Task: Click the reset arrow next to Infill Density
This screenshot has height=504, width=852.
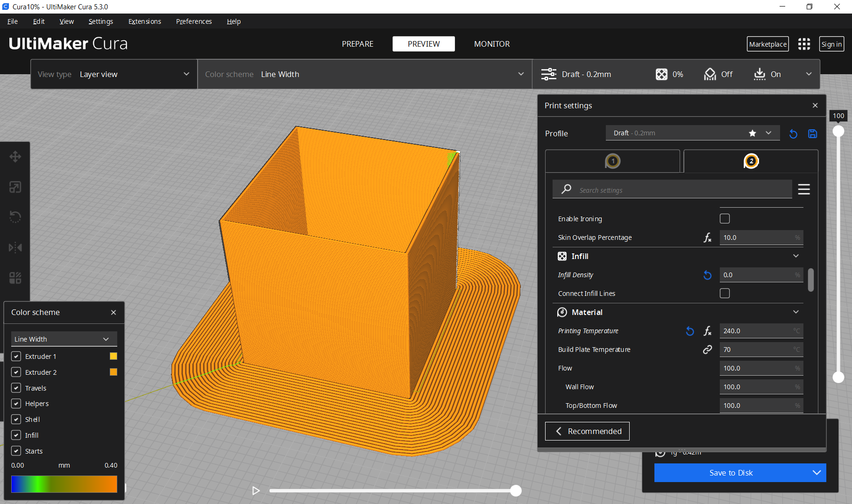Action: [707, 275]
